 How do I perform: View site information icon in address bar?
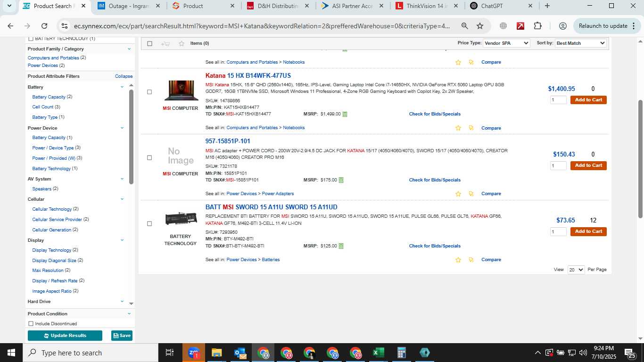point(65,26)
